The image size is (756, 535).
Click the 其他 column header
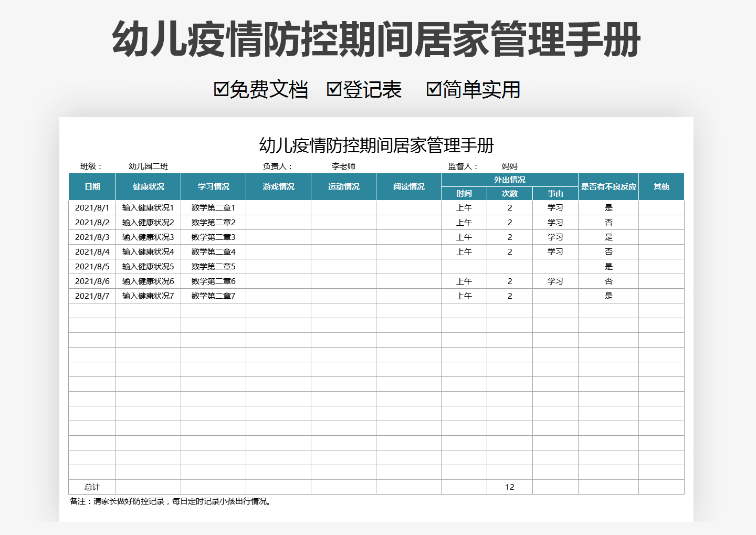point(661,186)
